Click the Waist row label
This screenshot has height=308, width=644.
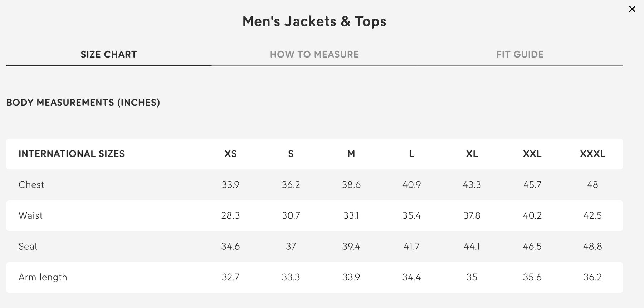[x=30, y=215]
